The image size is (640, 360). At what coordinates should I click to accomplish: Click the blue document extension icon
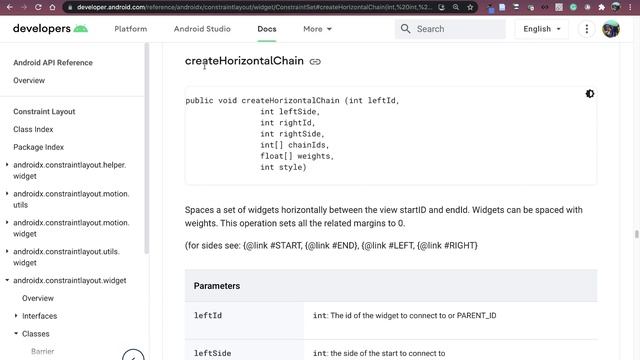coord(502,7)
